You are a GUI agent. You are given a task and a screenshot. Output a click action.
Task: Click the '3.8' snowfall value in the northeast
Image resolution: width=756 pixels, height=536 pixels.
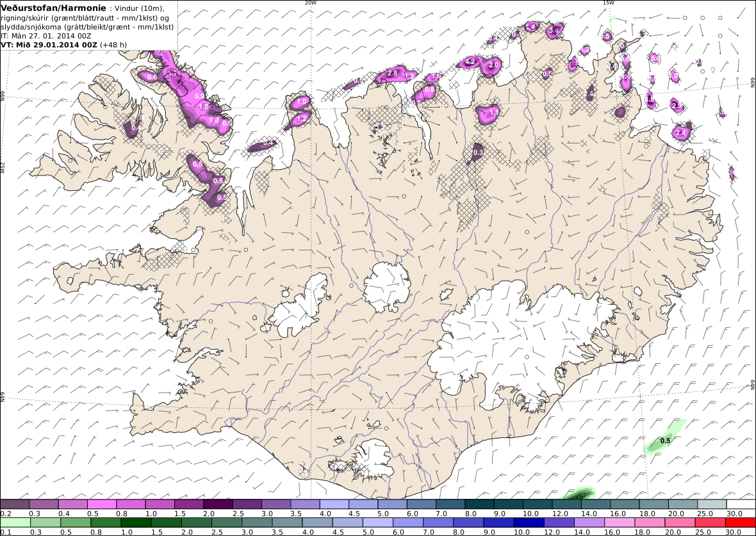[x=554, y=31]
